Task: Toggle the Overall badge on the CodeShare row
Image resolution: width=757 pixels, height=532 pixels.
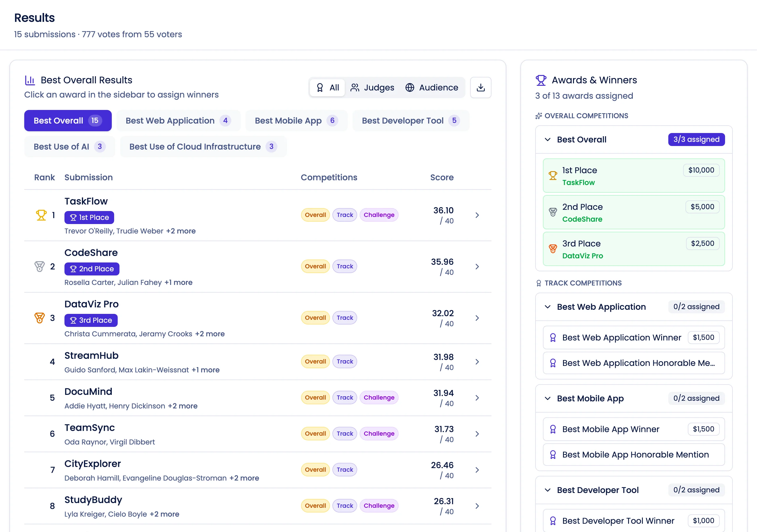Action: (x=315, y=266)
